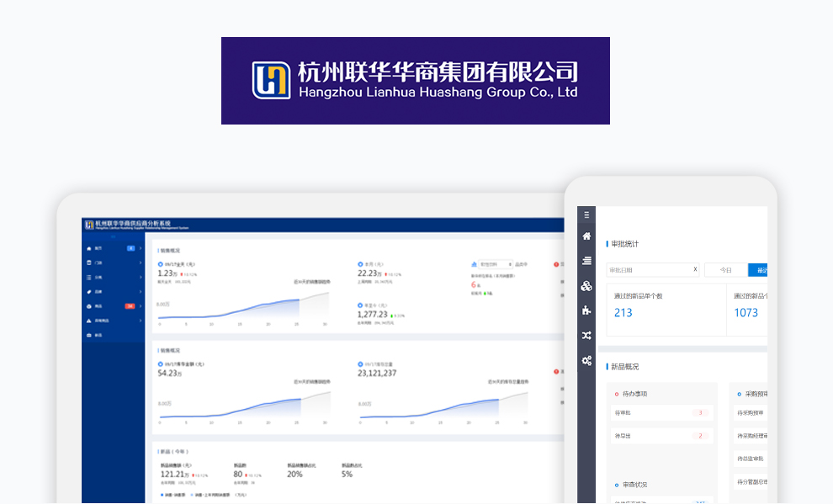The height and width of the screenshot is (504, 833).
Task: Click the list icon in blue dashboard sidebar
Action: coord(88,277)
